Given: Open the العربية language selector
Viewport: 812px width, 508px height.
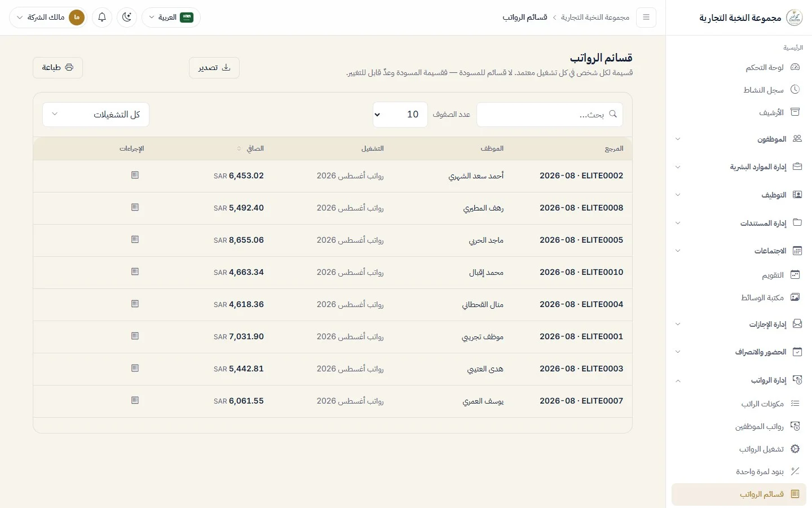Looking at the screenshot, I should tap(171, 17).
